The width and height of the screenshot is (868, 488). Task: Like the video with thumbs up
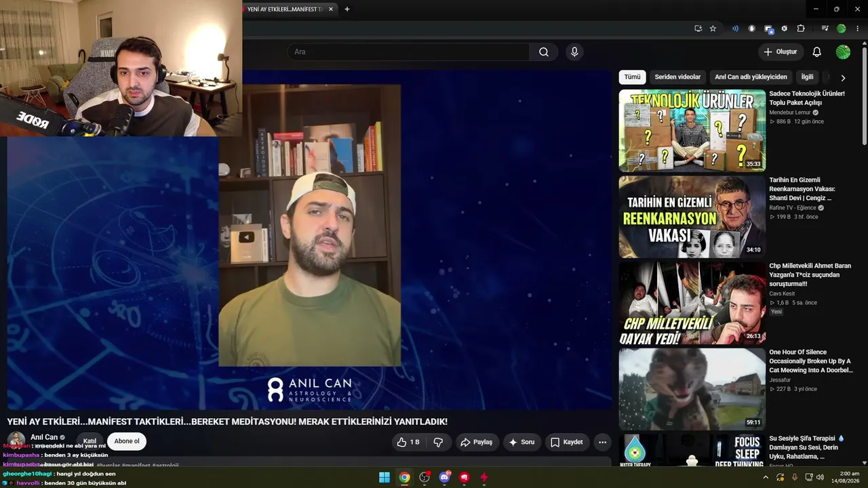click(x=410, y=442)
